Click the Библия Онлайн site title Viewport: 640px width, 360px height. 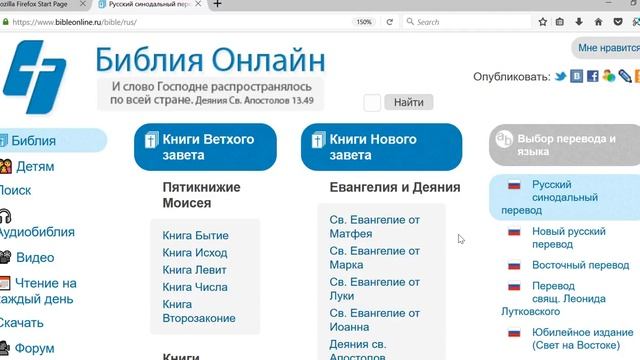coord(210,60)
